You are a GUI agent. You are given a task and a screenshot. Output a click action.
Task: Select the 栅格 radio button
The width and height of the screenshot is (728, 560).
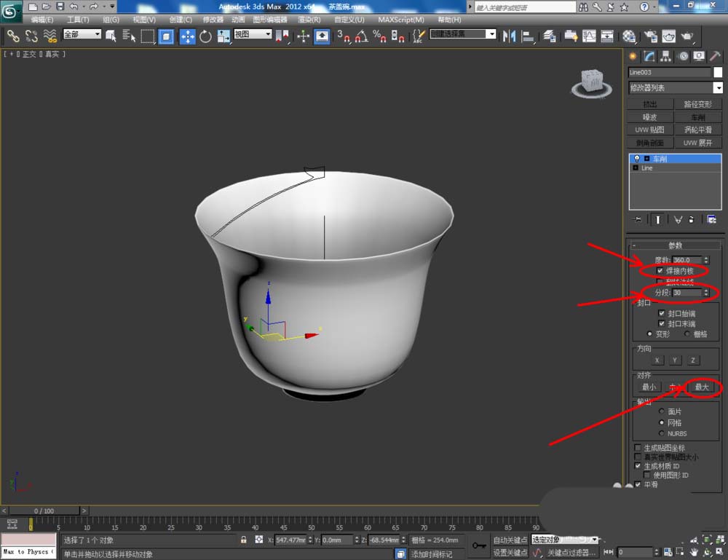tap(687, 334)
